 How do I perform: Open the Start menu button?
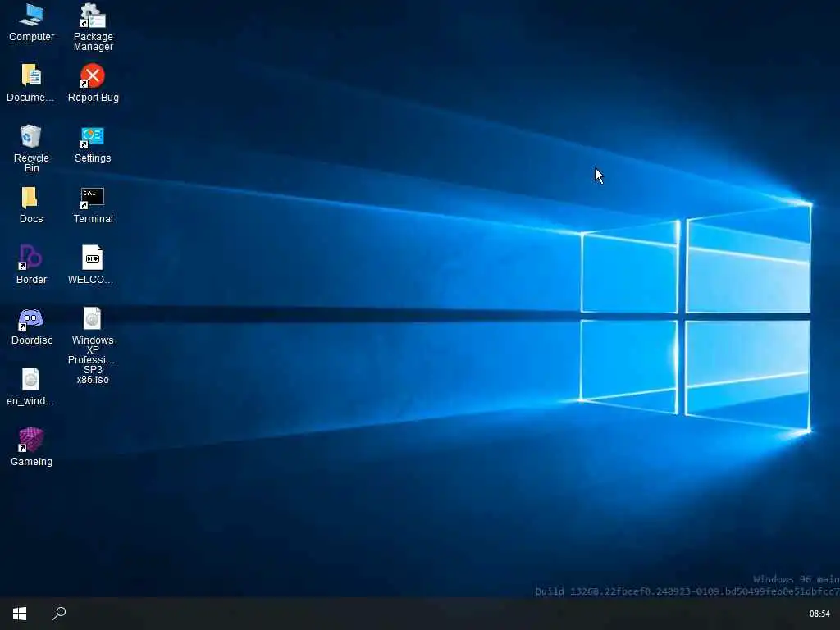20,614
